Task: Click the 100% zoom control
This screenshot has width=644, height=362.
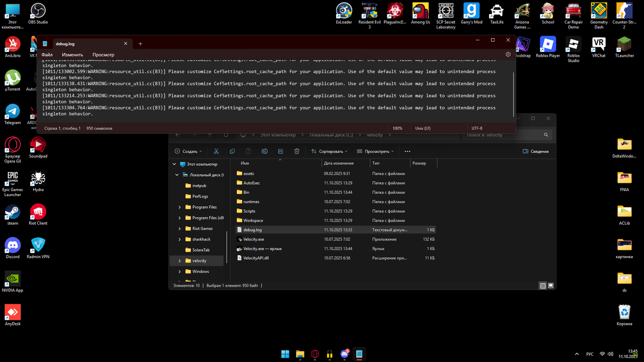Action: pos(397,128)
